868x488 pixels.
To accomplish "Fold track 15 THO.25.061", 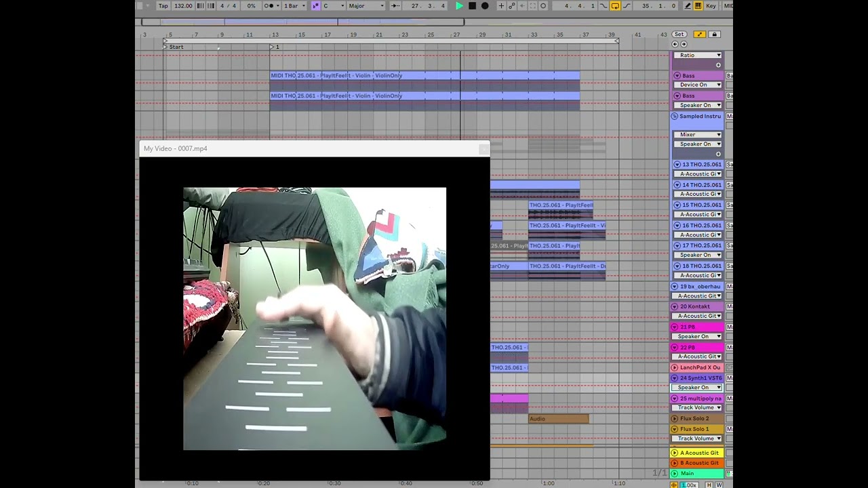I will coord(677,205).
